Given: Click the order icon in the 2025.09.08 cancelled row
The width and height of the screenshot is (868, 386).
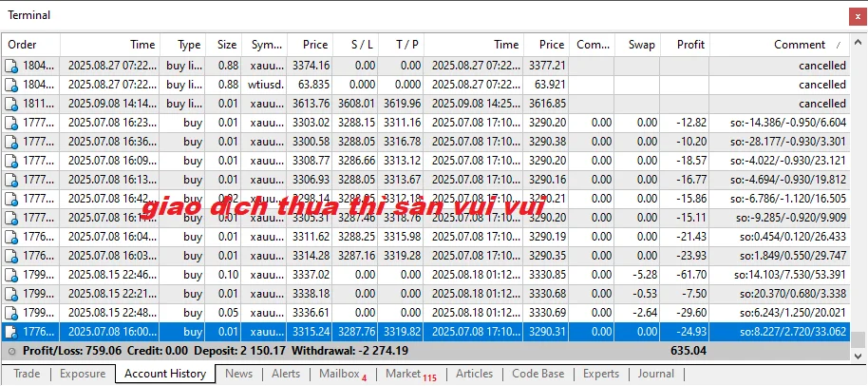Looking at the screenshot, I should [11, 105].
